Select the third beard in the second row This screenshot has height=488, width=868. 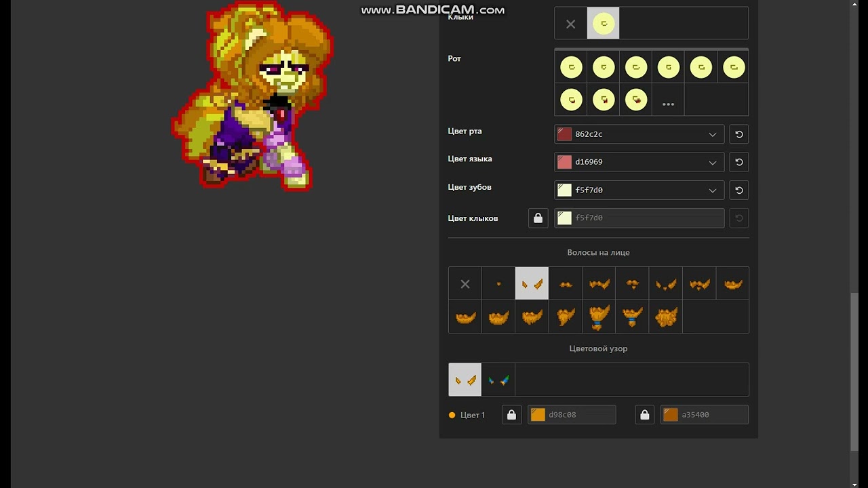click(532, 317)
